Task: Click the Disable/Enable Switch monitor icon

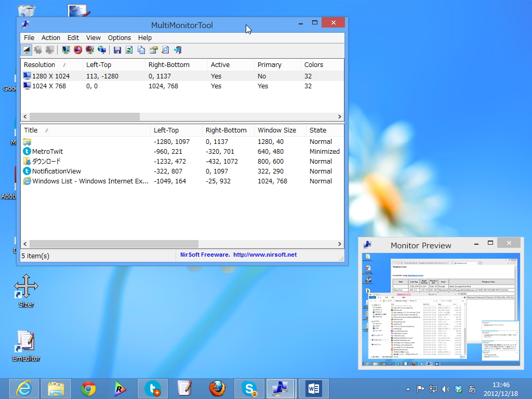Action: pos(89,50)
